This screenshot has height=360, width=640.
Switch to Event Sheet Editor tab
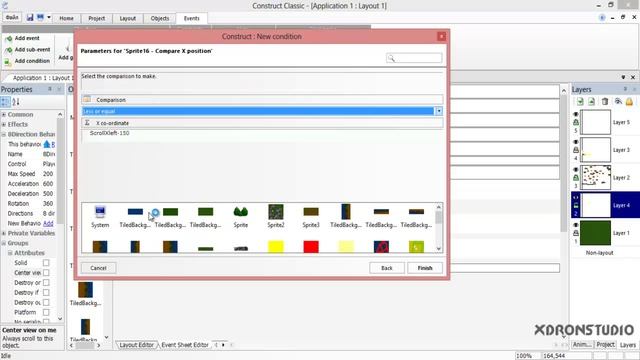pos(185,345)
